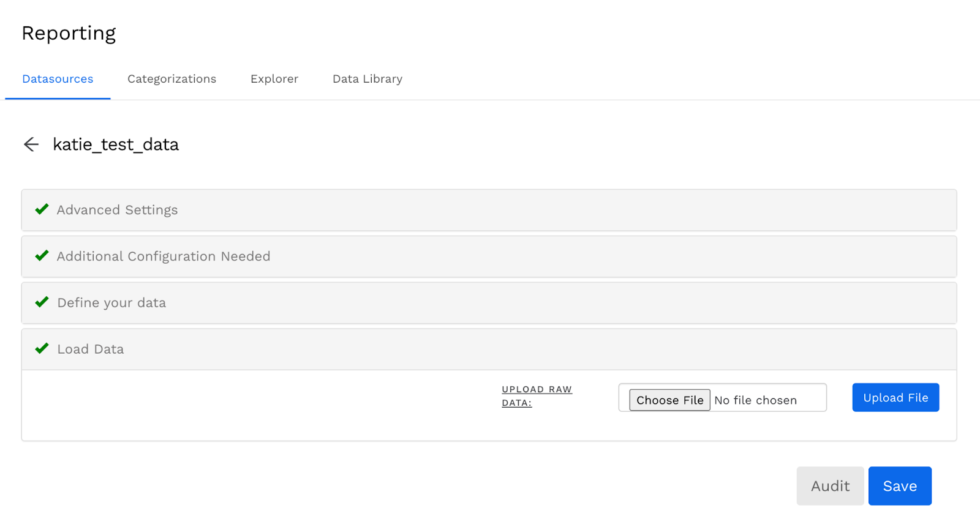Image resolution: width=980 pixels, height=519 pixels.
Task: Click the katie_test_data datasource title
Action: pos(116,144)
